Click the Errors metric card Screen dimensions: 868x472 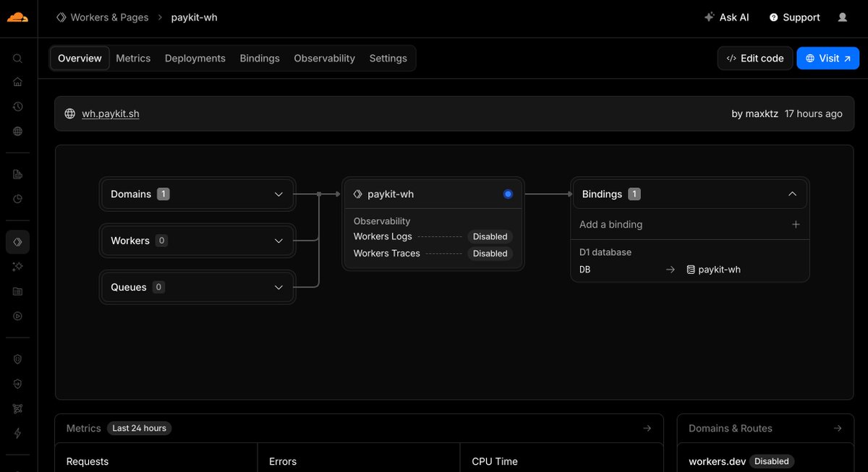point(359,458)
